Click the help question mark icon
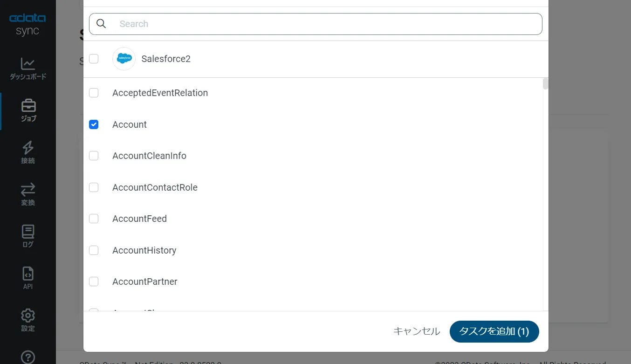This screenshot has height=364, width=631. click(x=27, y=357)
